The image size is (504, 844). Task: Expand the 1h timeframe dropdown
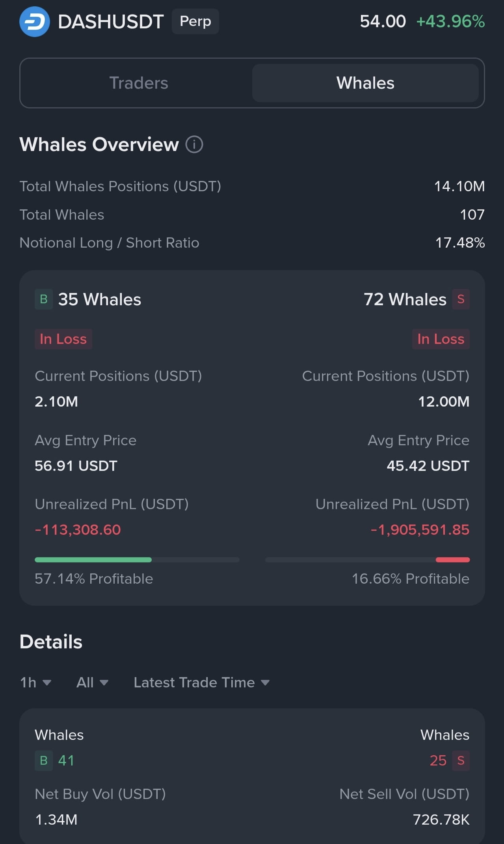(36, 683)
